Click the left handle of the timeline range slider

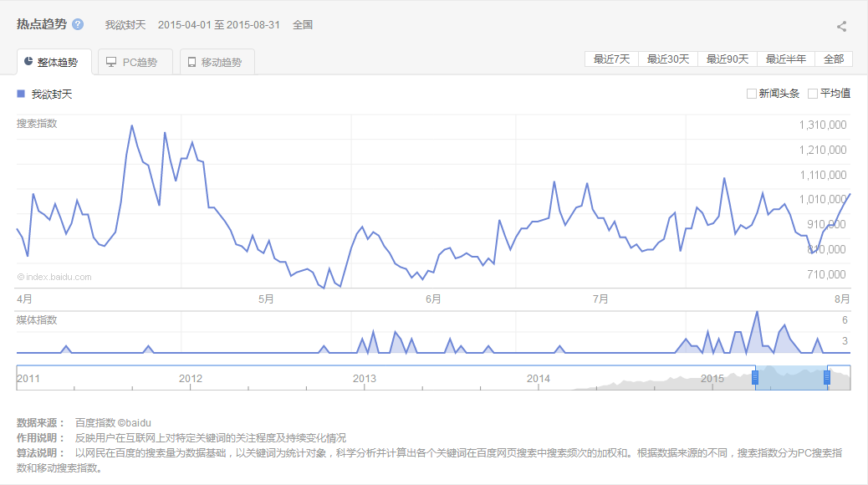755,378
